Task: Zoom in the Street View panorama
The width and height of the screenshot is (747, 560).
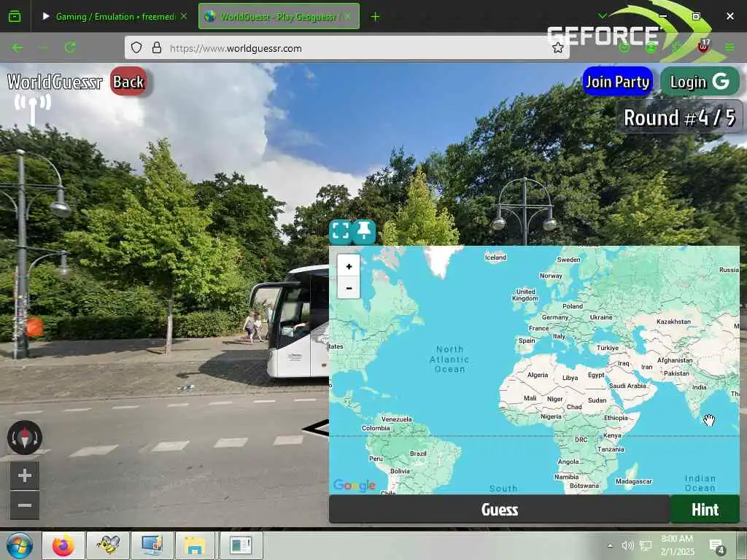Action: tap(25, 475)
